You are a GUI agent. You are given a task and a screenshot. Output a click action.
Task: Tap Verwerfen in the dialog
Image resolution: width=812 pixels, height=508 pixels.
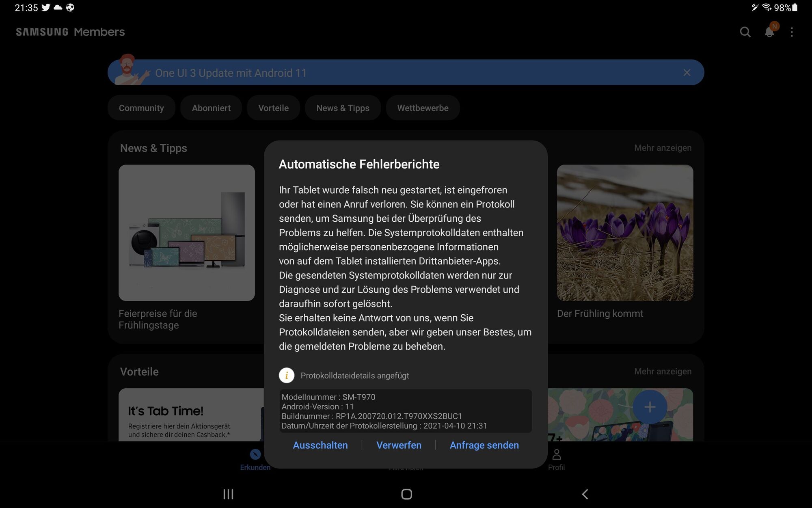pyautogui.click(x=399, y=445)
